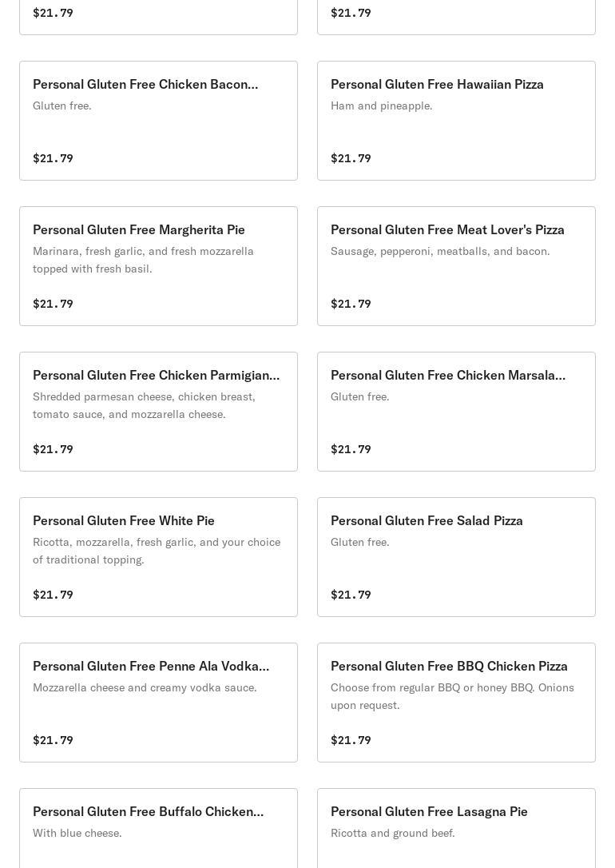Select Personal Gluten Free Hawaiian Pizza
615x868 pixels.
click(x=456, y=121)
